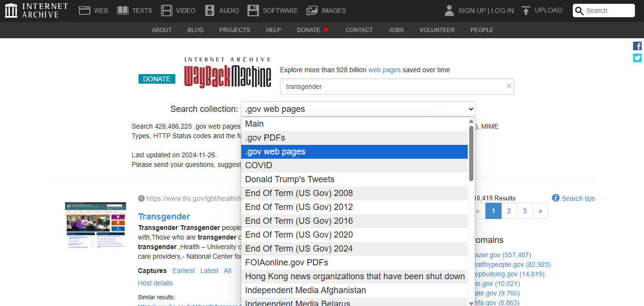The image size is (644, 306).
Task: Open the Images section in top bar
Action: [326, 11]
